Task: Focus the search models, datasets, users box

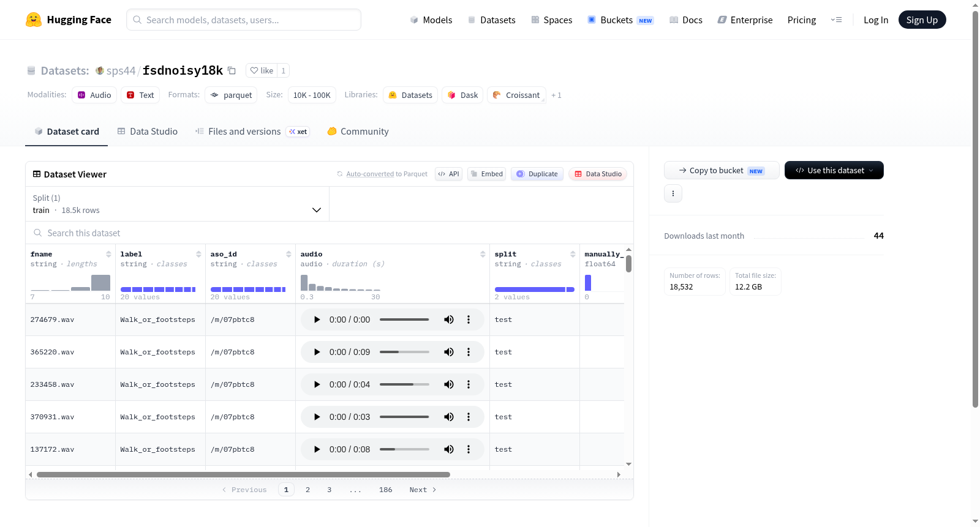Action: (244, 20)
